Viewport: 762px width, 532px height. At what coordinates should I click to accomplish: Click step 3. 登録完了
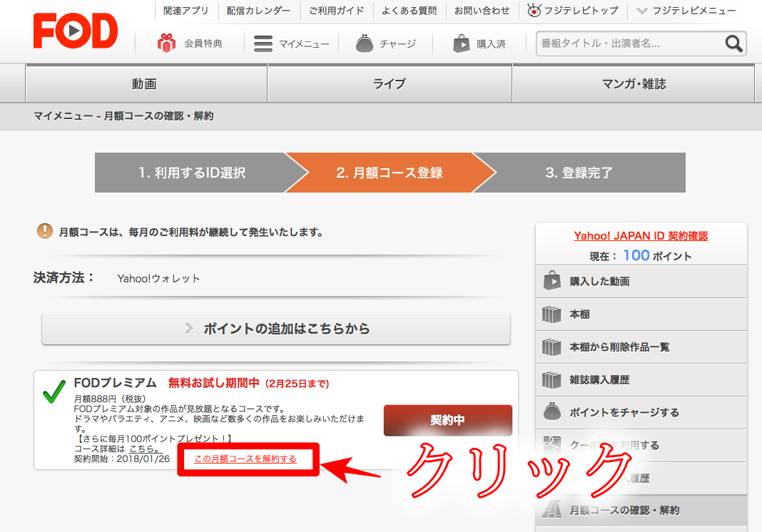pos(579,173)
